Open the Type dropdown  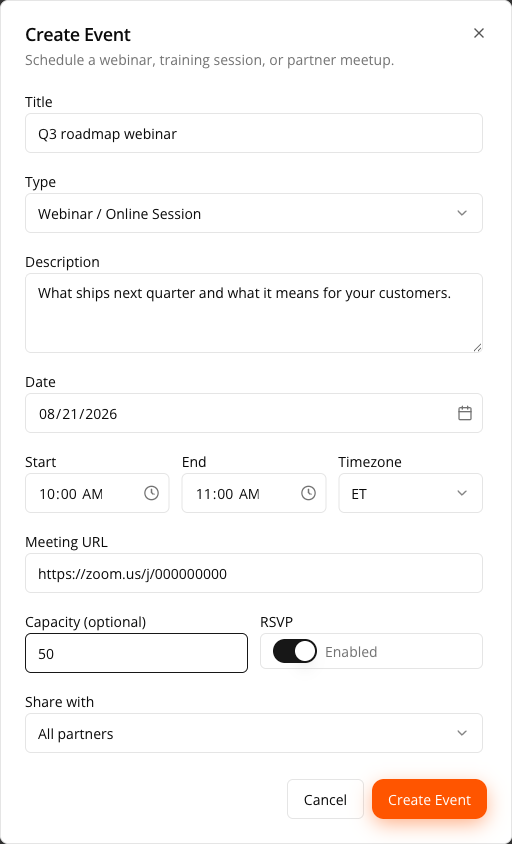click(254, 213)
